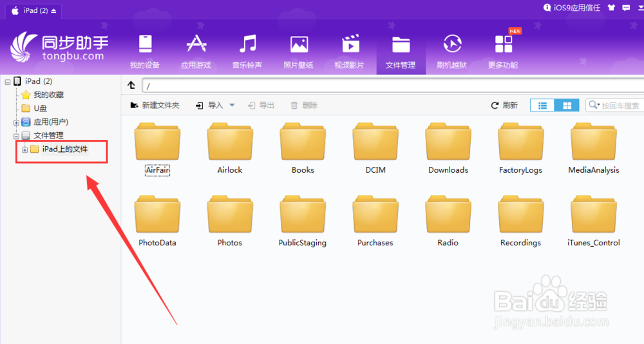Switch to grid thumbnail view mode

tap(567, 106)
